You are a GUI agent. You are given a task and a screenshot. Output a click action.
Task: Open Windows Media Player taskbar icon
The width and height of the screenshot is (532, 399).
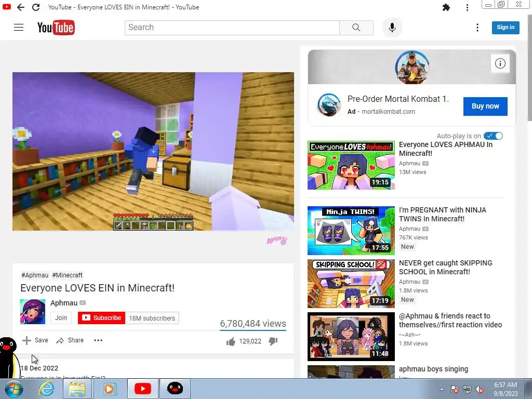click(109, 389)
